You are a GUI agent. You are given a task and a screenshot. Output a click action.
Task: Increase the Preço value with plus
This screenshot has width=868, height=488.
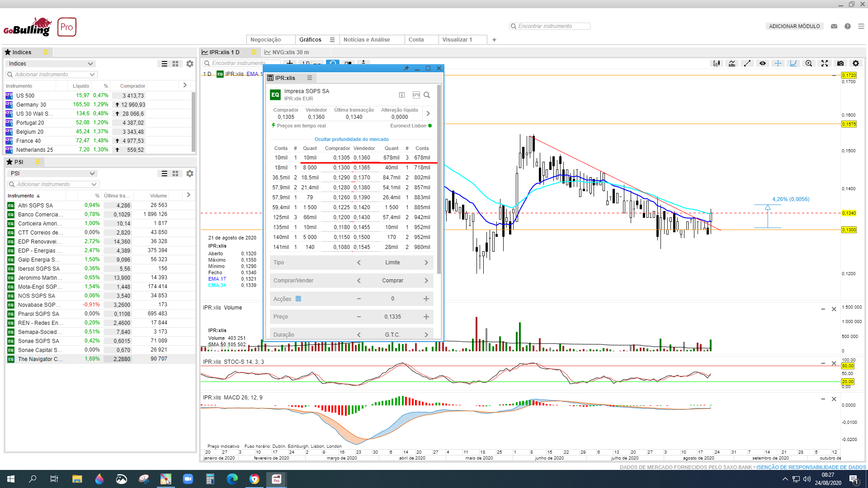426,317
